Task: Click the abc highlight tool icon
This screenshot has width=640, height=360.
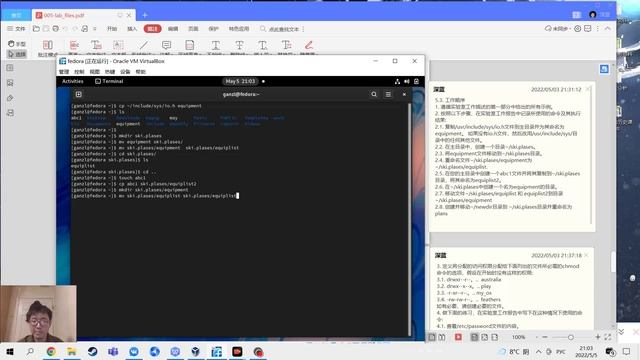Action: point(74,45)
